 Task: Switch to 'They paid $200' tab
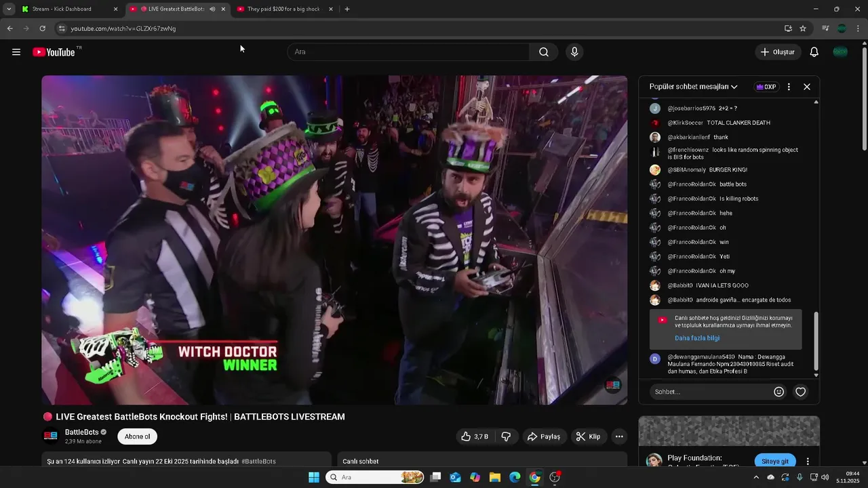point(283,9)
